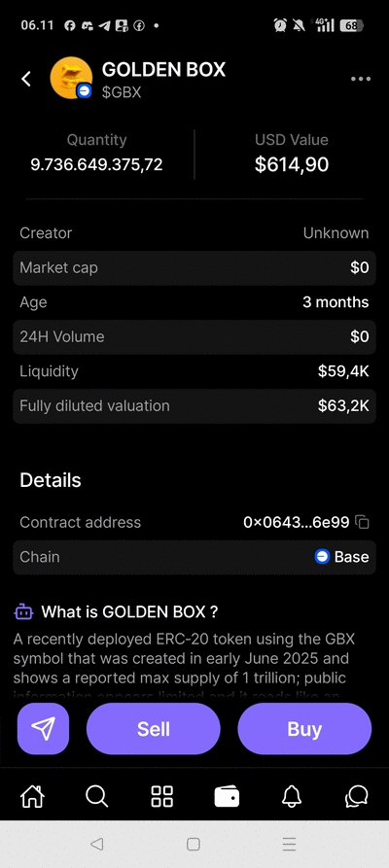Tap the Base chain row

[194, 557]
